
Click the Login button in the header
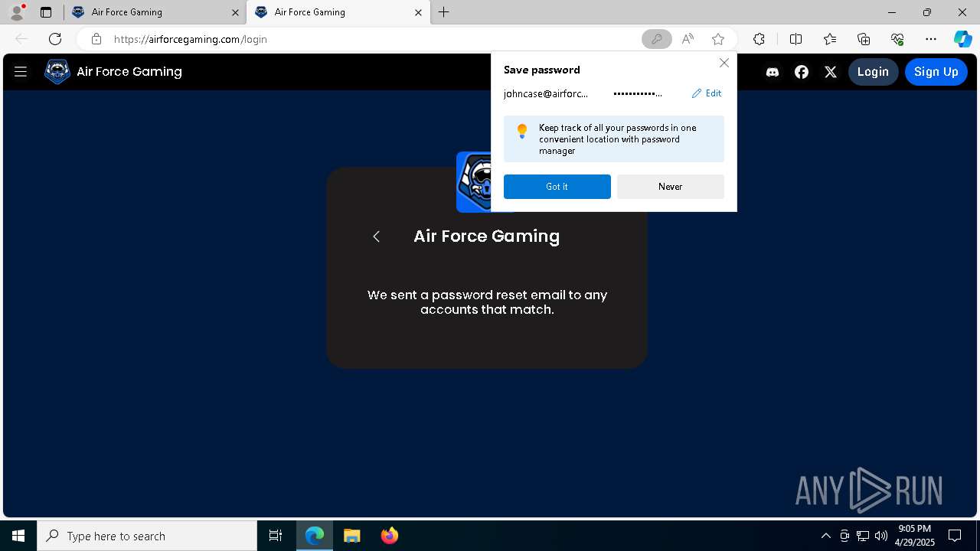[x=873, y=72]
